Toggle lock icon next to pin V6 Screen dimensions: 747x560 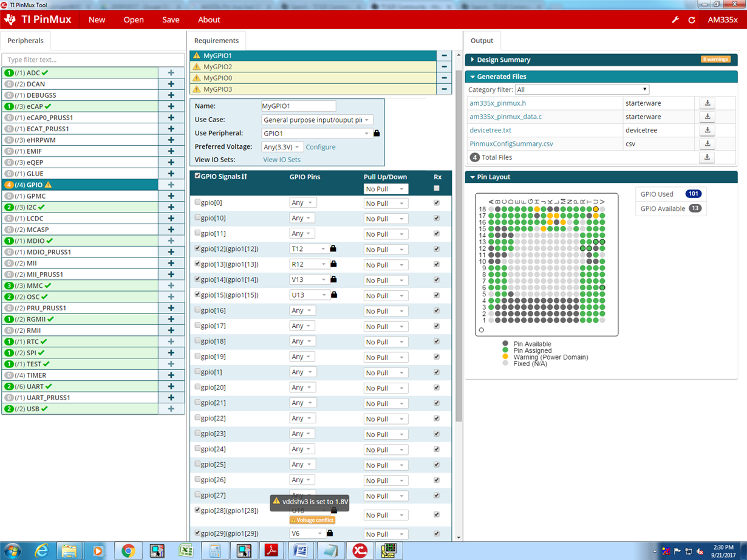click(330, 533)
